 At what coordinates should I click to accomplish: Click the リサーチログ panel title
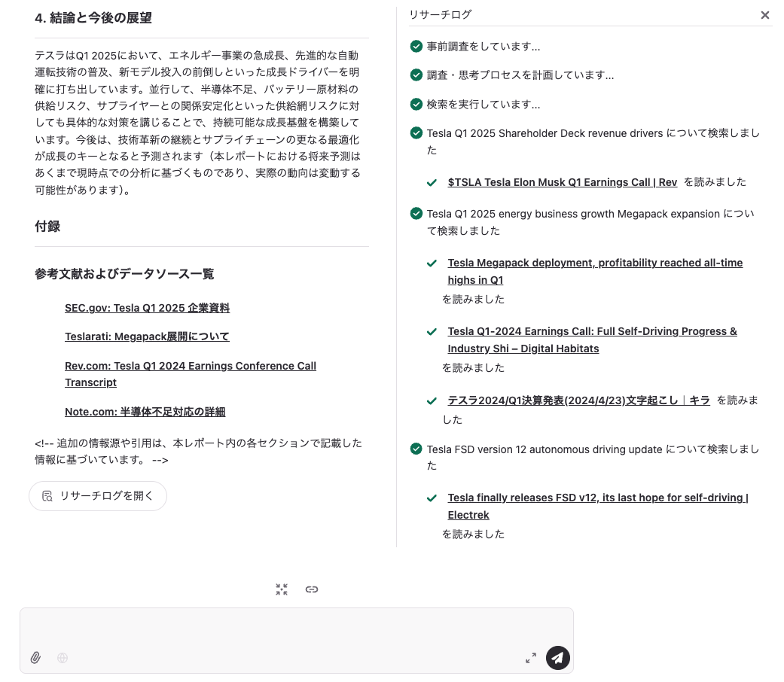pos(441,14)
